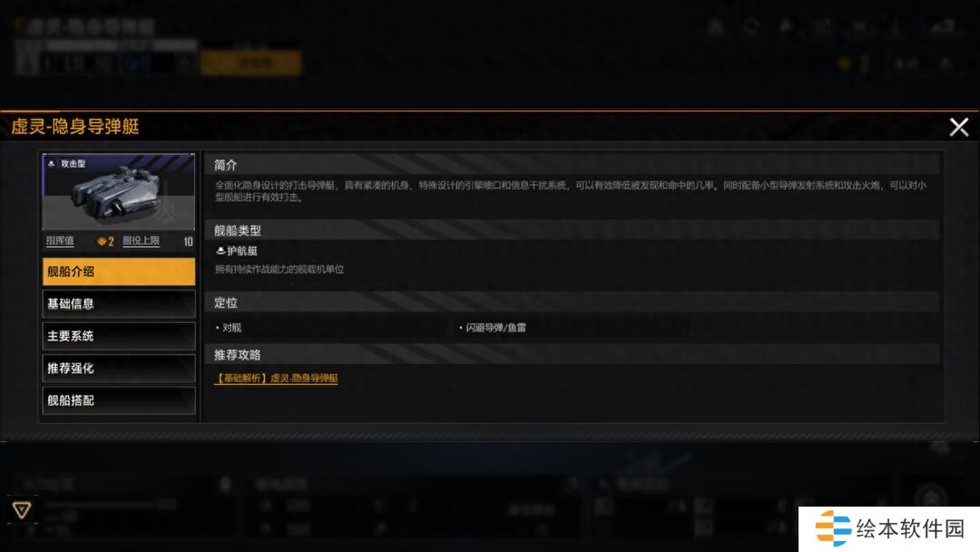The image size is (980, 552).
Task: Select the stealth missile boat thumbnail image
Action: tap(119, 192)
